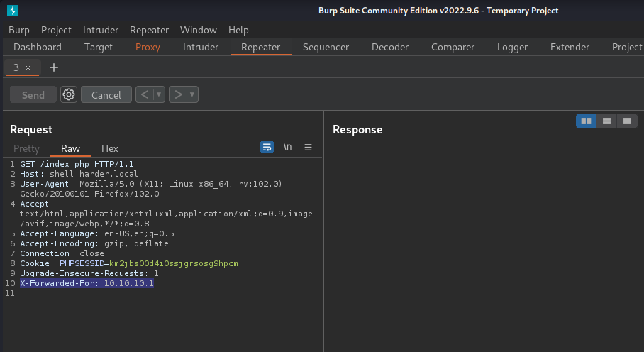Switch to the Decoder tab
Viewport: 644px width, 352px height.
click(390, 48)
